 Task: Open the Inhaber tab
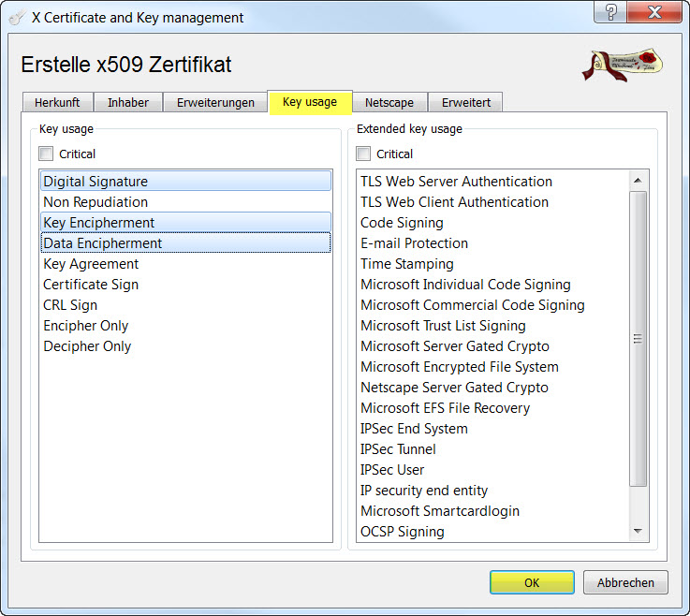click(x=128, y=102)
